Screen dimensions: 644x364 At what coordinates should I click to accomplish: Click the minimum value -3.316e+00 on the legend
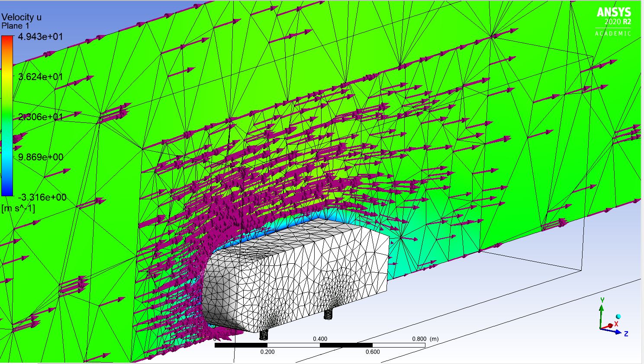click(41, 197)
